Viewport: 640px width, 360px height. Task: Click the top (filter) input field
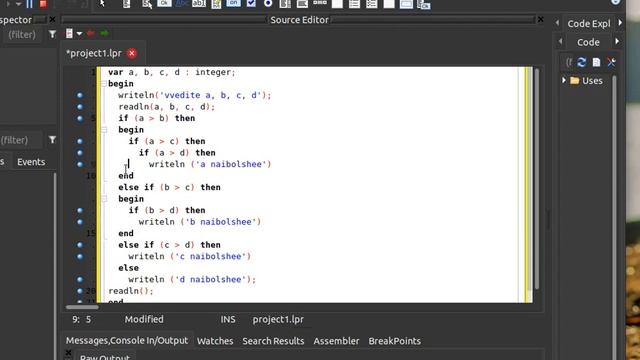click(x=22, y=35)
